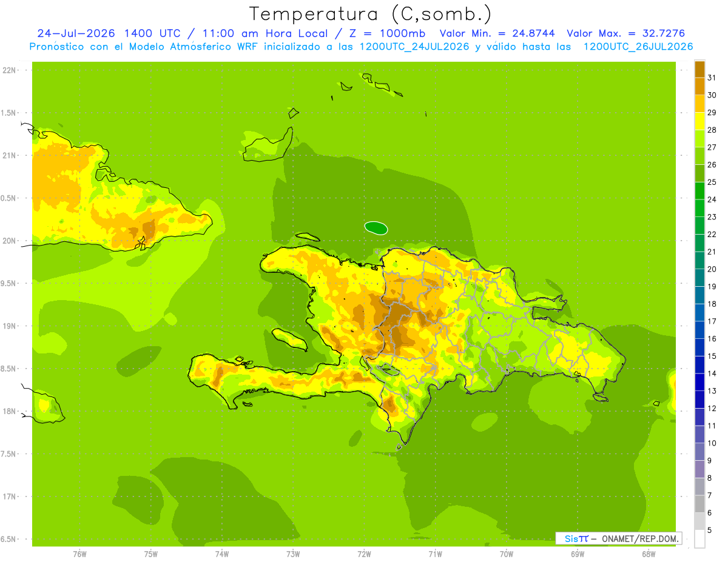This screenshot has height=562, width=728.
Task: Click Gonâve island in the gulf west of Haiti
Action: [289, 338]
